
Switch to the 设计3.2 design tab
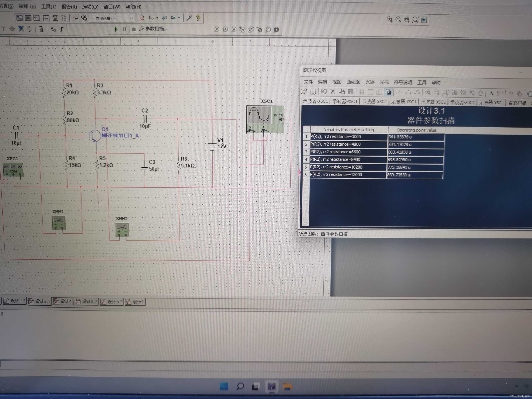tap(86, 301)
